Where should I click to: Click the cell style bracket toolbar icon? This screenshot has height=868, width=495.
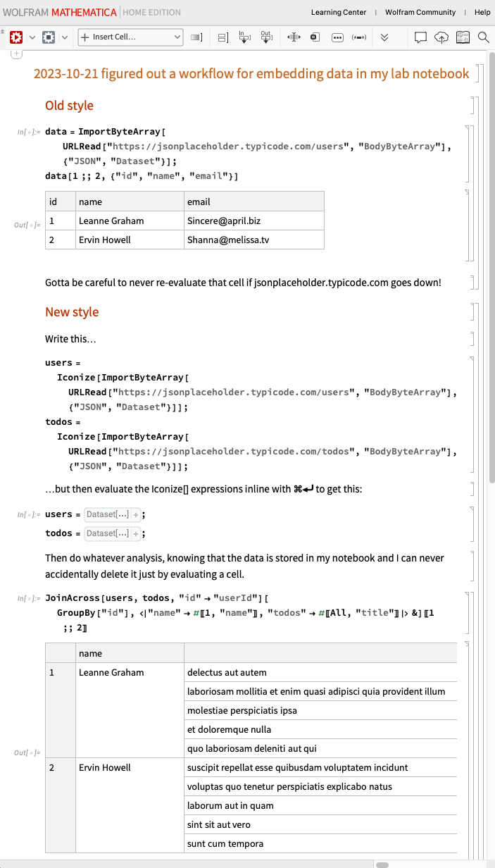196,37
